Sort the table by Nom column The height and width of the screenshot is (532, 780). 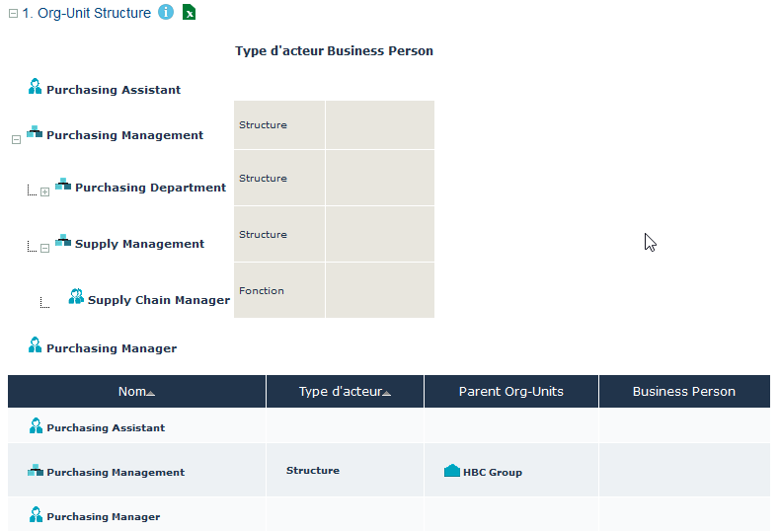coord(136,392)
